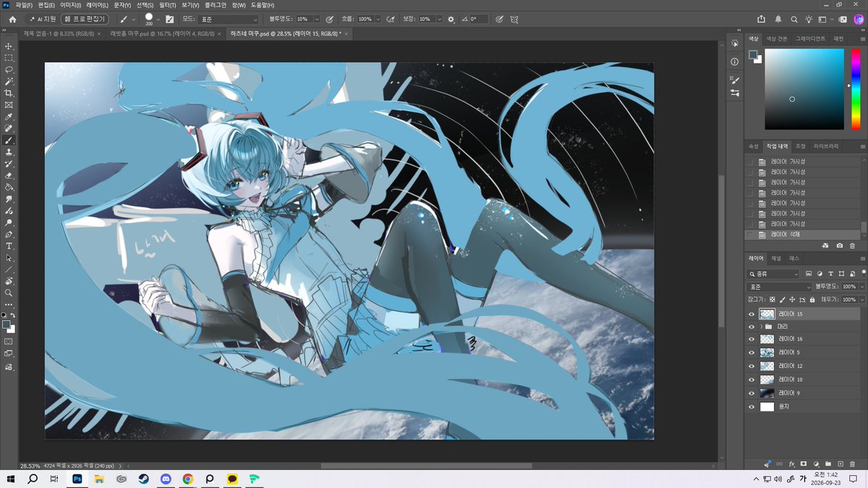Toggle lock transparent pixels in Layers panel
868x488 pixels.
(x=773, y=299)
